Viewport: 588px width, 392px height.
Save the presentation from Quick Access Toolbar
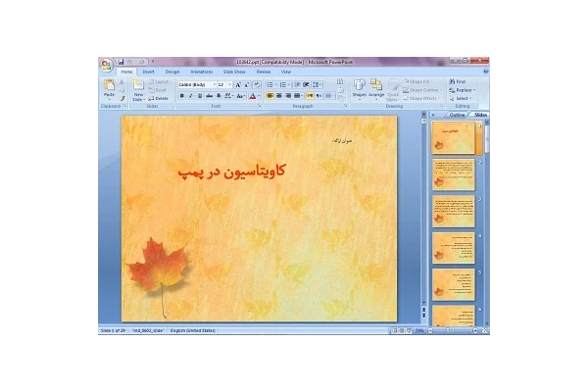tap(121, 62)
